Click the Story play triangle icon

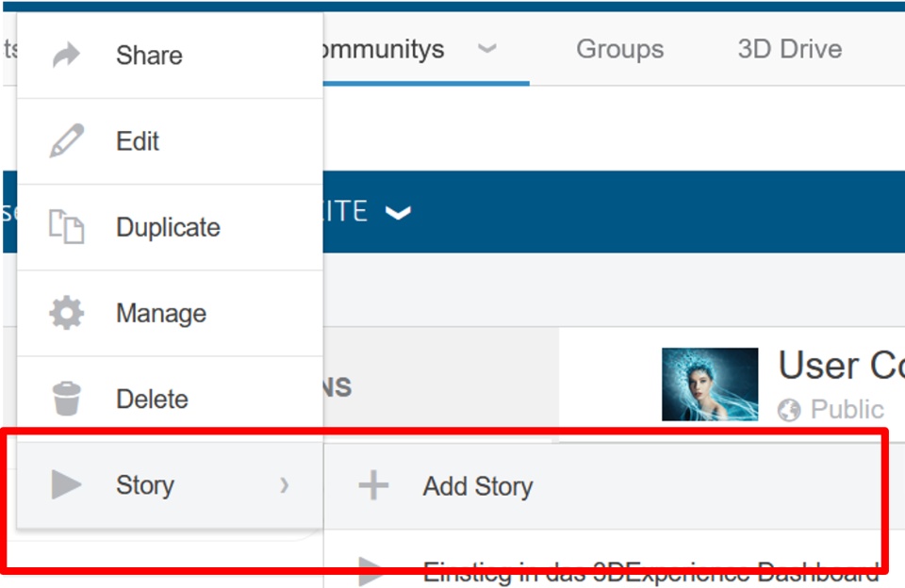pyautogui.click(x=66, y=485)
